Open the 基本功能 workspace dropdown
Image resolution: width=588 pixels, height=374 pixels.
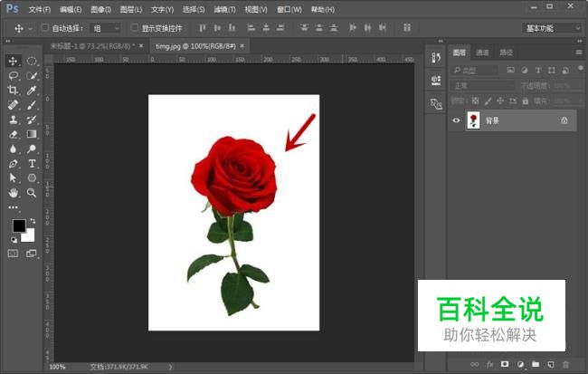point(551,28)
